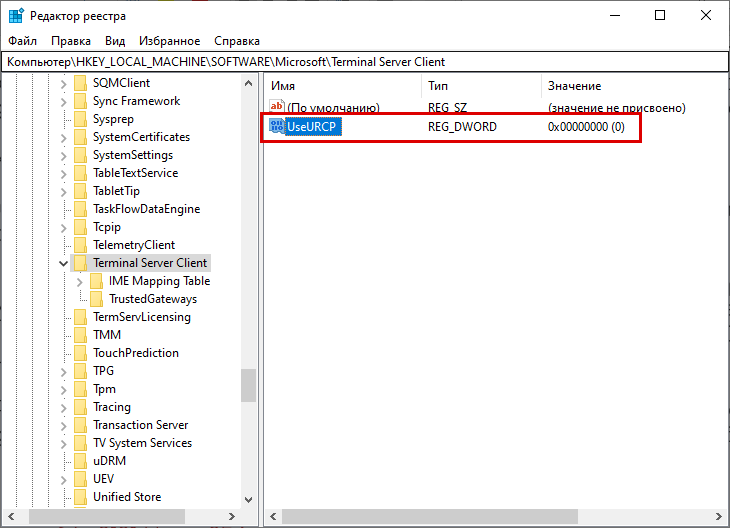
Task: Click the TPG folder icon
Action: pyautogui.click(x=81, y=371)
